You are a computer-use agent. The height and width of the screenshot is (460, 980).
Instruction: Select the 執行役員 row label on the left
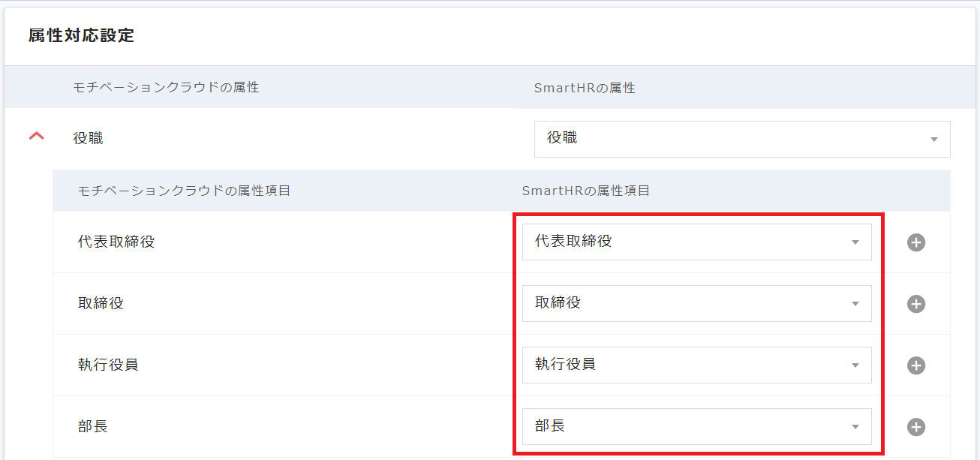(x=108, y=365)
